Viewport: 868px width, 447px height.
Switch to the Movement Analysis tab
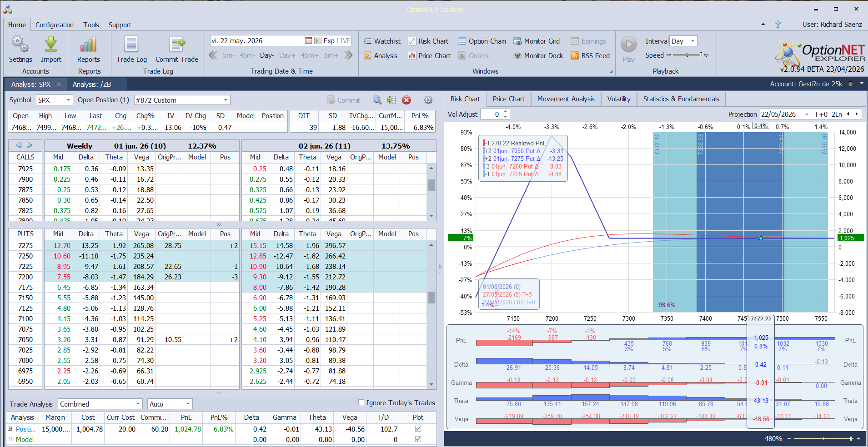[566, 99]
